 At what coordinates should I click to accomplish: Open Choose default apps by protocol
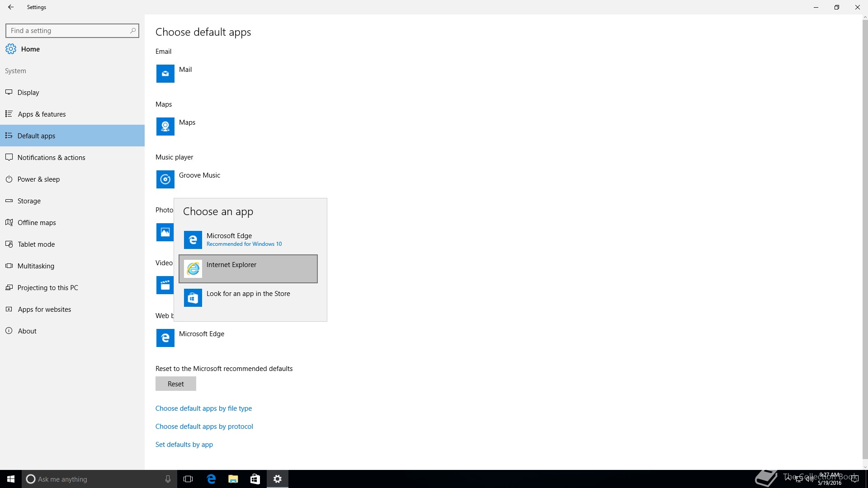pos(204,426)
